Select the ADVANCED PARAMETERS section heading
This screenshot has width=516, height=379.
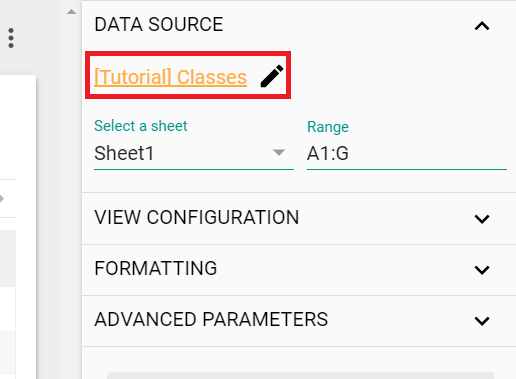coord(211,320)
